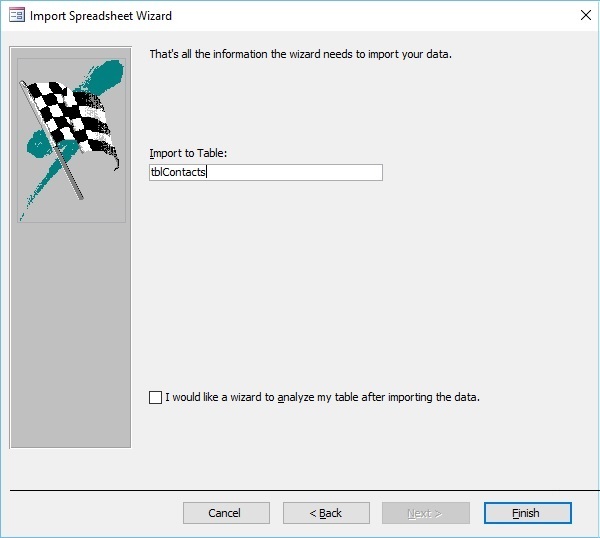Click the tblContacts text in the field
The height and width of the screenshot is (538, 600).
click(x=177, y=173)
